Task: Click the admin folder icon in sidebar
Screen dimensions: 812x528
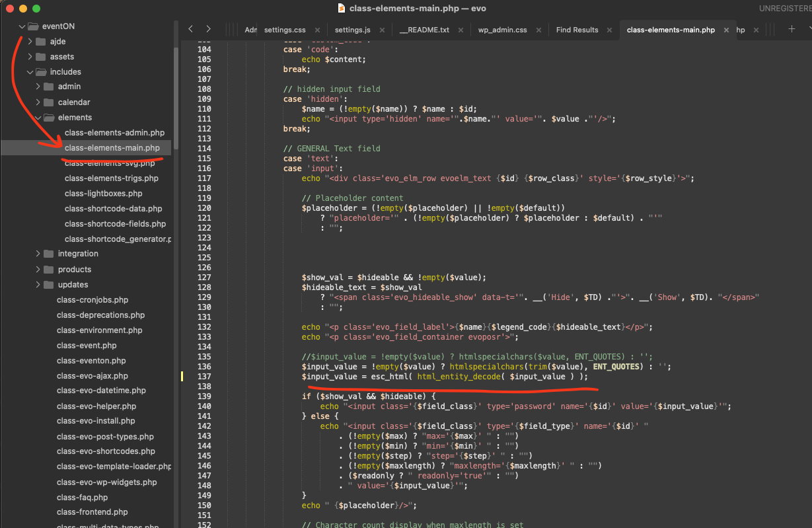Action: pos(48,87)
